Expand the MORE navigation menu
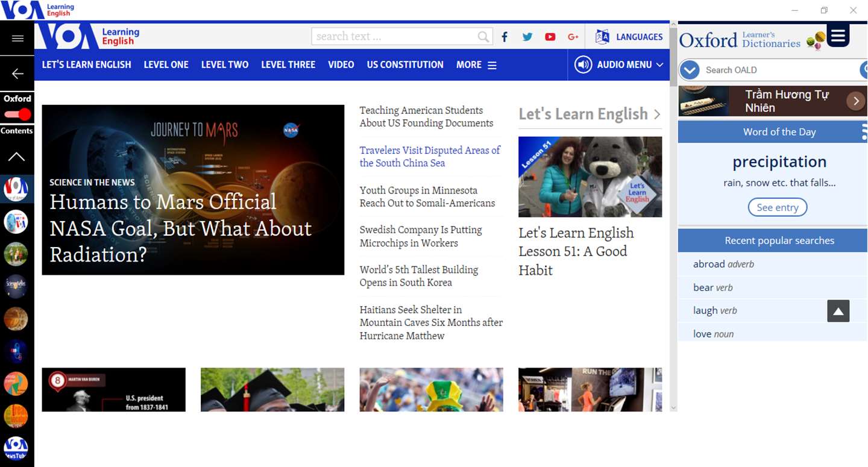This screenshot has width=868, height=467. 476,64
